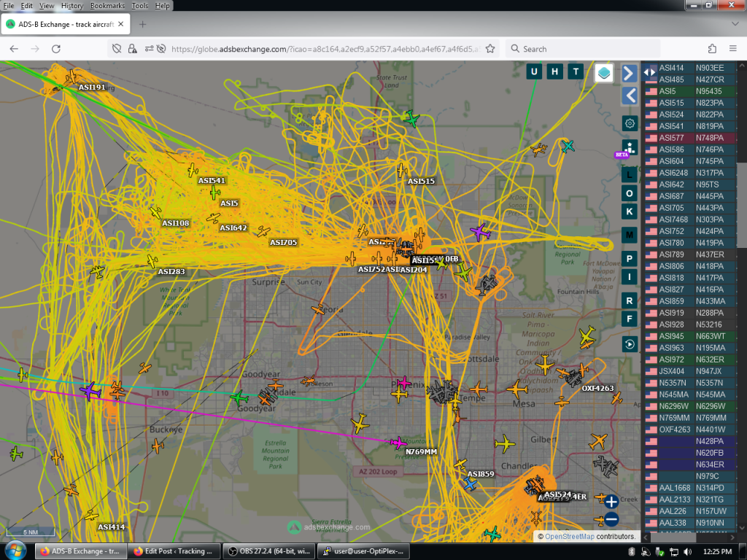Viewport: 747px width, 560px height.
Task: Select N428PA row in aircraft list
Action: point(691,441)
